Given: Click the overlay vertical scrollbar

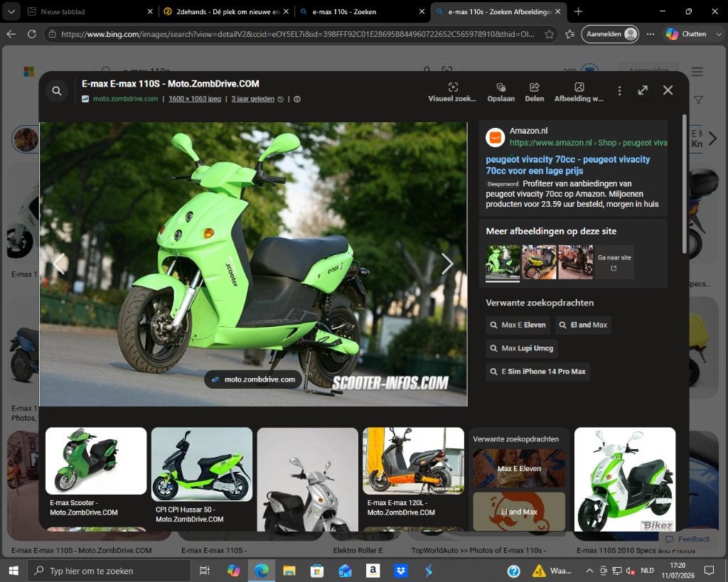Looking at the screenshot, I should coord(685,184).
